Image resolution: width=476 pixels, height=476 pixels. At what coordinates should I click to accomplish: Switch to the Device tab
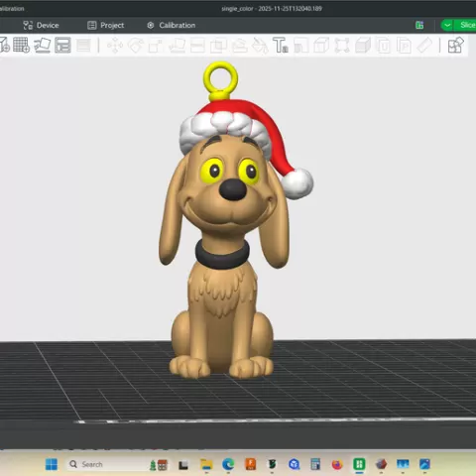click(x=41, y=25)
